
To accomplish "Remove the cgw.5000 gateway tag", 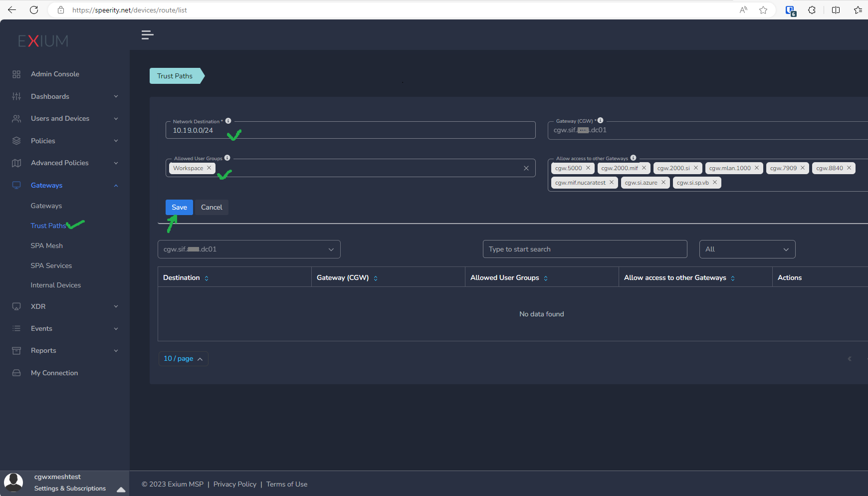I will pos(589,168).
